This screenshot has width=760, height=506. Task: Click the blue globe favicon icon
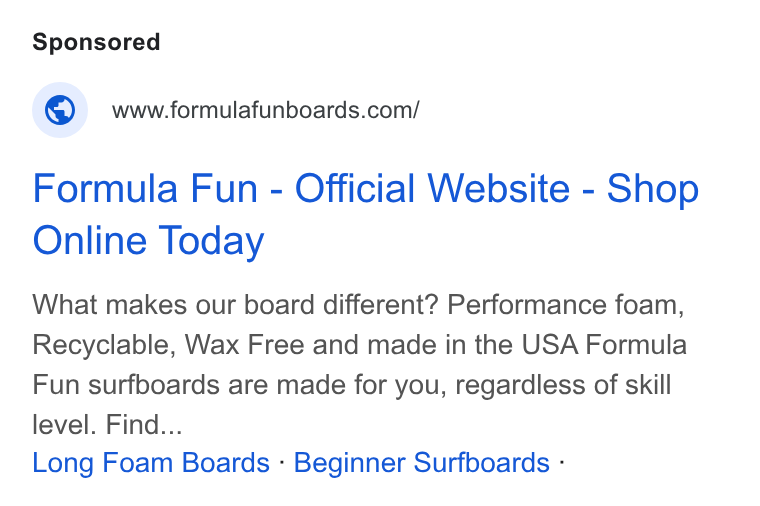coord(60,110)
